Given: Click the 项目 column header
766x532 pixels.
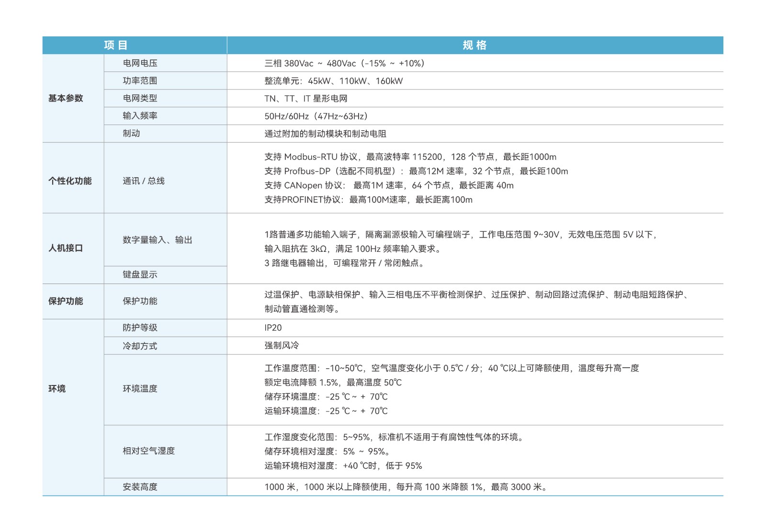Looking at the screenshot, I should pos(116,45).
